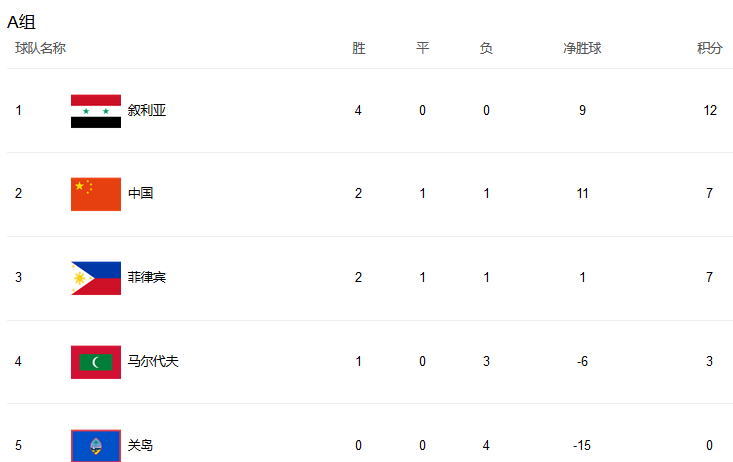Click the 平 column header
Screen dimensions: 733x462
click(x=422, y=48)
